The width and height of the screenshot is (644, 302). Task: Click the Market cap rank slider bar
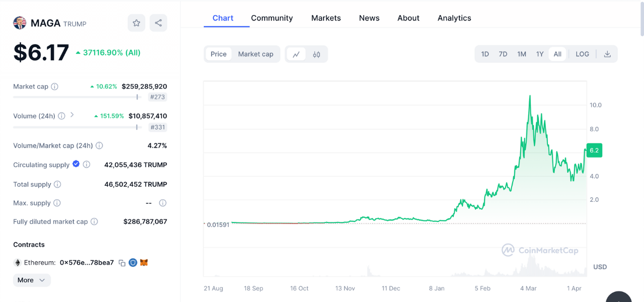(75, 97)
